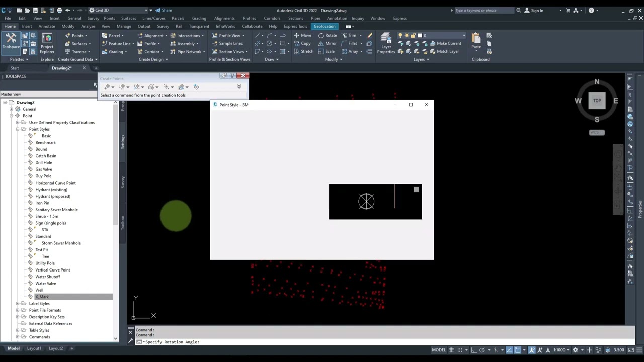644x362 pixels.
Task: Open annotation scale 1:1000 dropdown
Action: [x=561, y=350]
